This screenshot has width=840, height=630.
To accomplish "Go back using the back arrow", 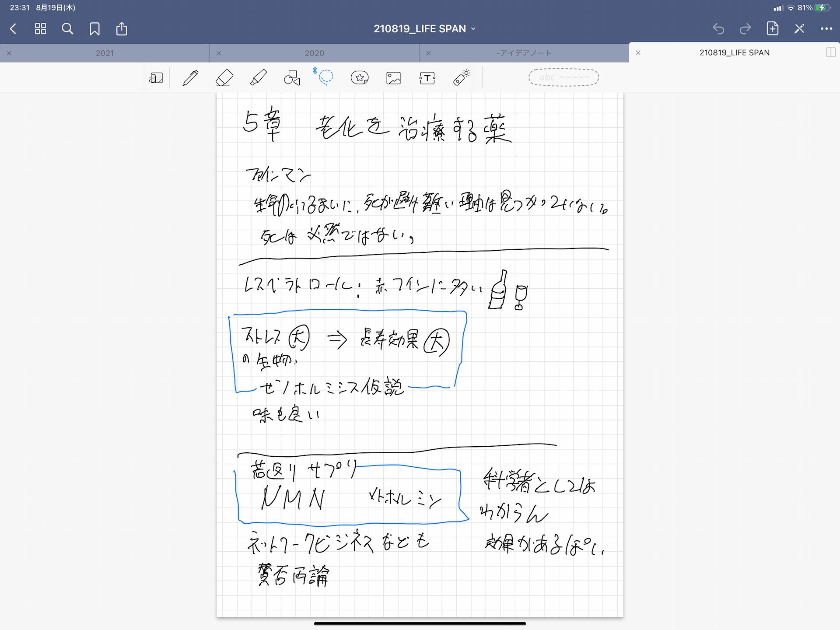I will 13,29.
